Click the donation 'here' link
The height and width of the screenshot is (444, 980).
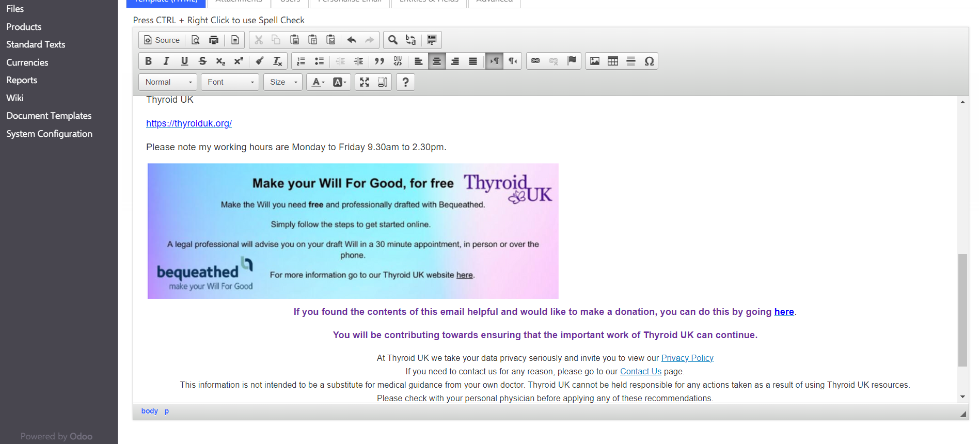tap(784, 312)
